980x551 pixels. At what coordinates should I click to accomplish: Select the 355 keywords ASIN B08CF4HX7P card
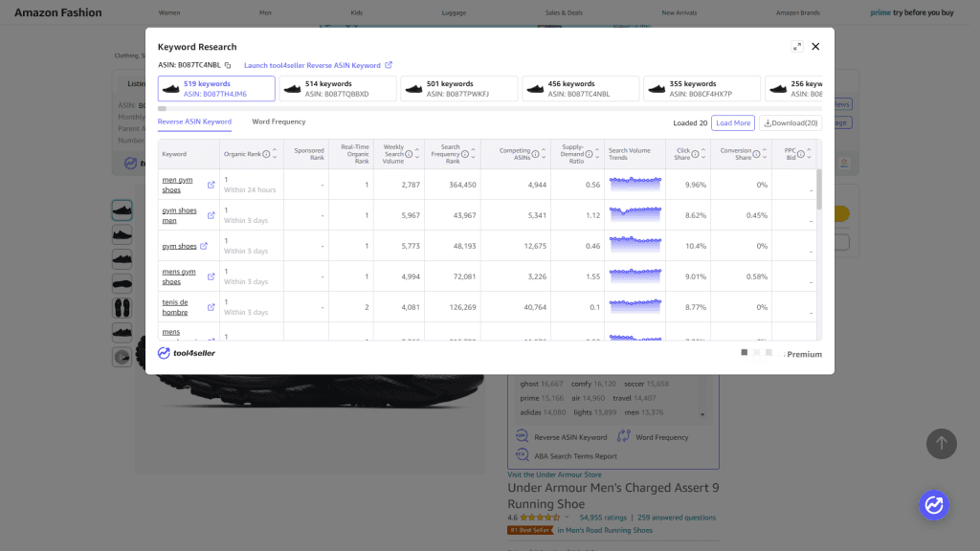point(702,89)
